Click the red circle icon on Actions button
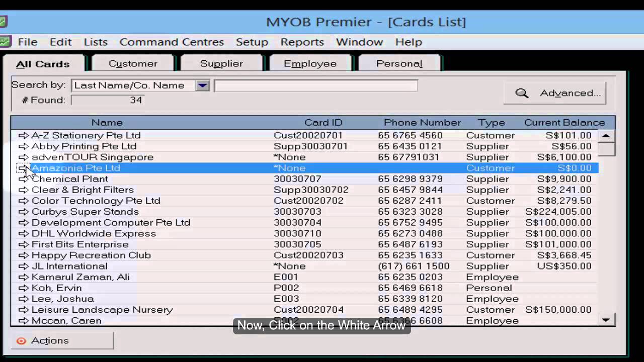Viewport: 644px width, 362px height. pos(21,341)
